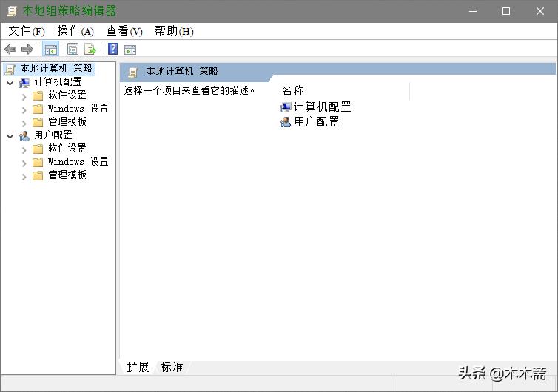The height and width of the screenshot is (392, 558).
Task: Maximize the 本地组策略编辑器 window
Action: tap(506, 11)
